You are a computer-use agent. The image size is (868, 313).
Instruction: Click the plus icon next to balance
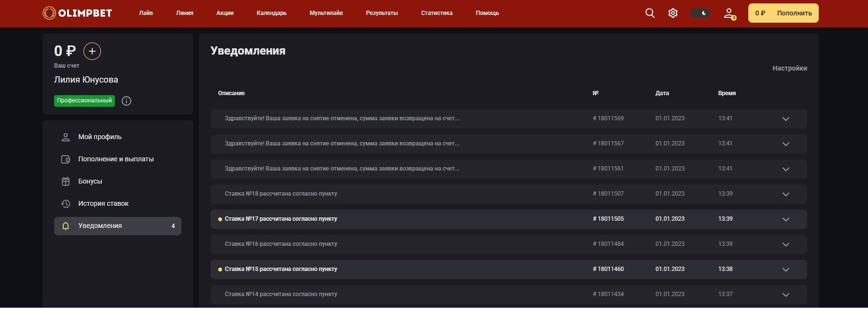click(92, 51)
